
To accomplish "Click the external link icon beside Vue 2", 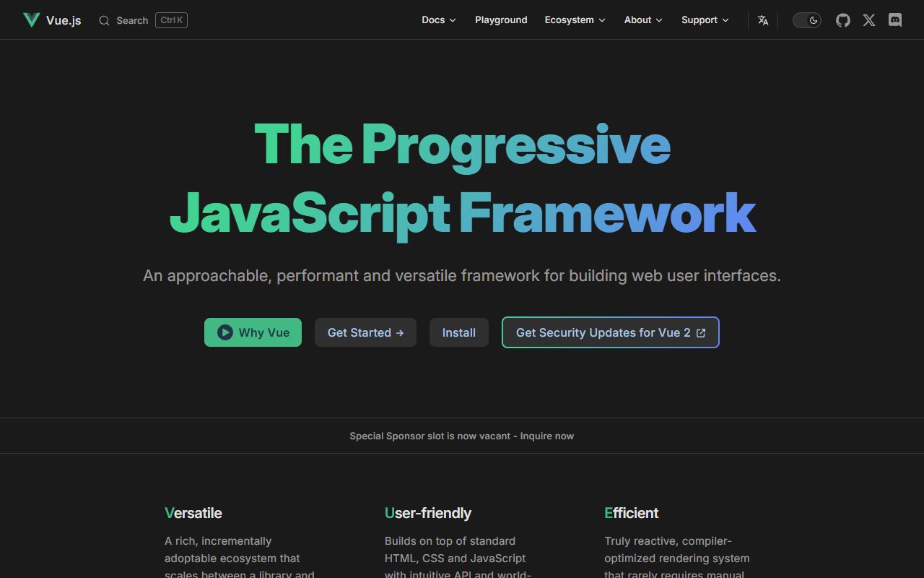I will [x=701, y=333].
